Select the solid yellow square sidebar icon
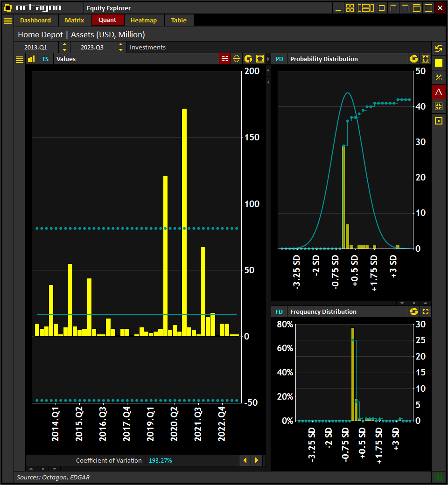The width and height of the screenshot is (448, 485). click(439, 63)
